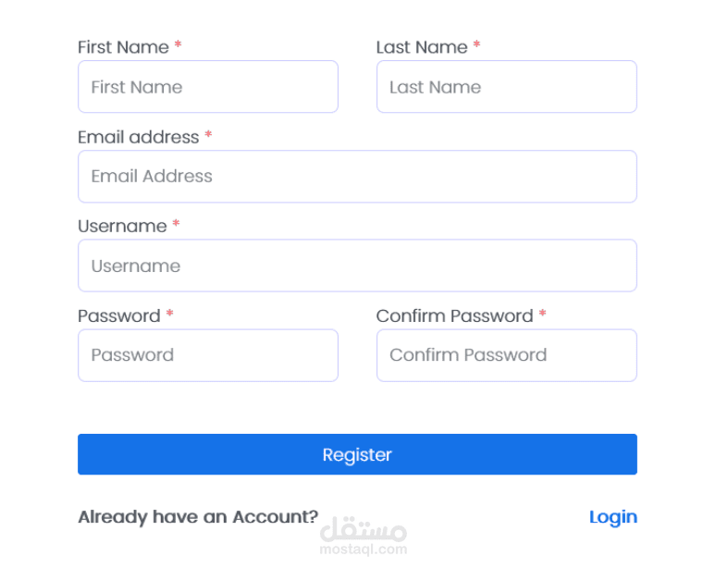
Task: Open the Login link
Action: pos(613,517)
